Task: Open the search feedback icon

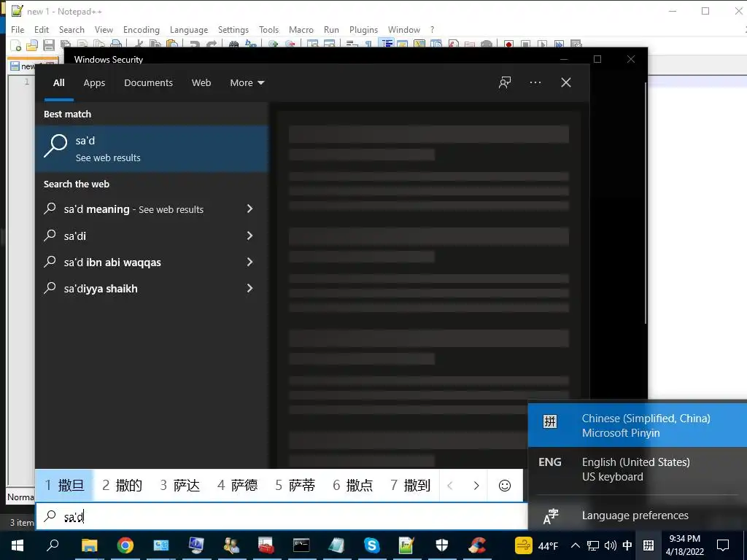Action: point(505,83)
